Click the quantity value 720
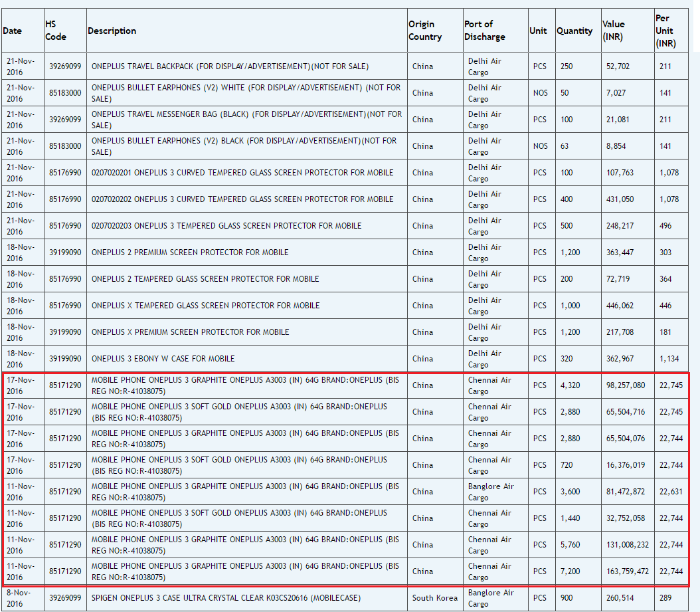Viewport: 700px width, 612px height. click(567, 465)
